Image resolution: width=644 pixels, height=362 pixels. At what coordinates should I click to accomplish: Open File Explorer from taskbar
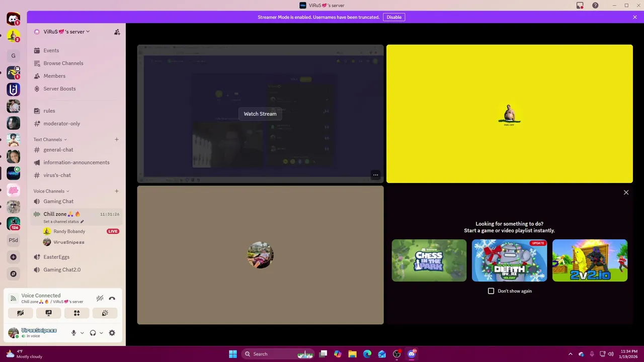[352, 354]
